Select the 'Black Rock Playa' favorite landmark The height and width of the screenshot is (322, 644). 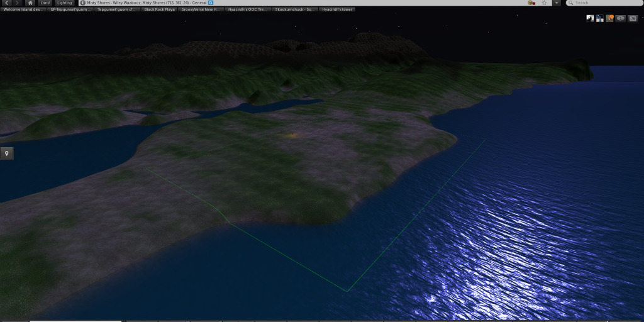tap(159, 10)
